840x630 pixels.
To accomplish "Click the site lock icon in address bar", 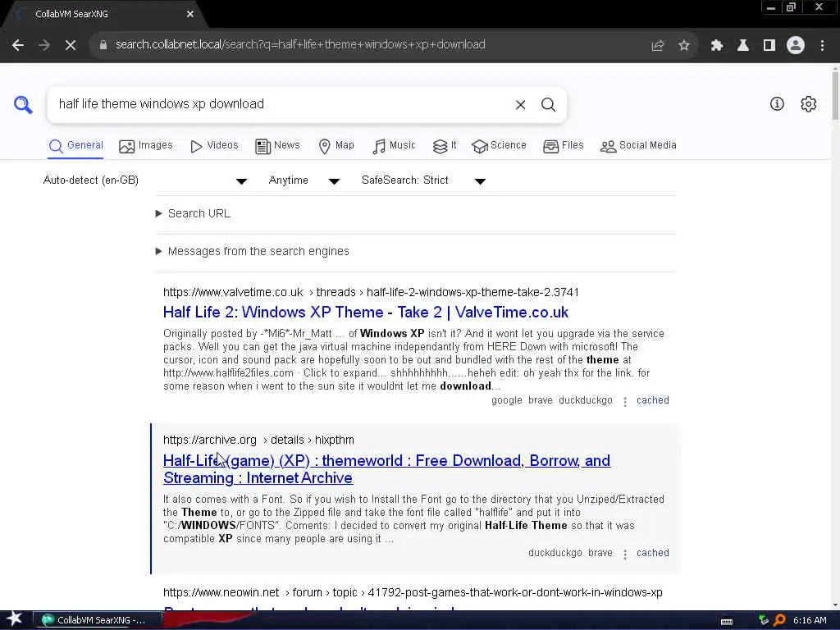I will [x=103, y=45].
